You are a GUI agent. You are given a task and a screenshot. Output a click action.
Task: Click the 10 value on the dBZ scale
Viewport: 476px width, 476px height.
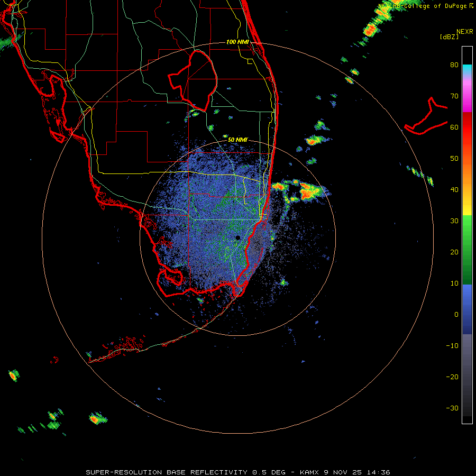[454, 283]
